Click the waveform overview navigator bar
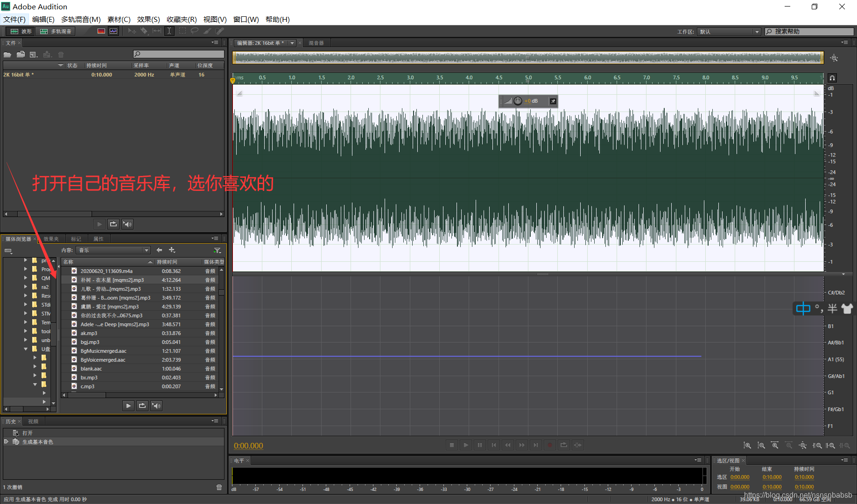Image resolution: width=857 pixels, height=504 pixels. (x=528, y=57)
